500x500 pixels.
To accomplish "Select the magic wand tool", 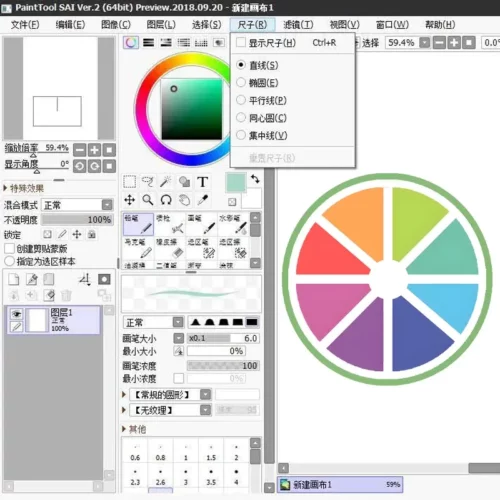I will tap(166, 182).
